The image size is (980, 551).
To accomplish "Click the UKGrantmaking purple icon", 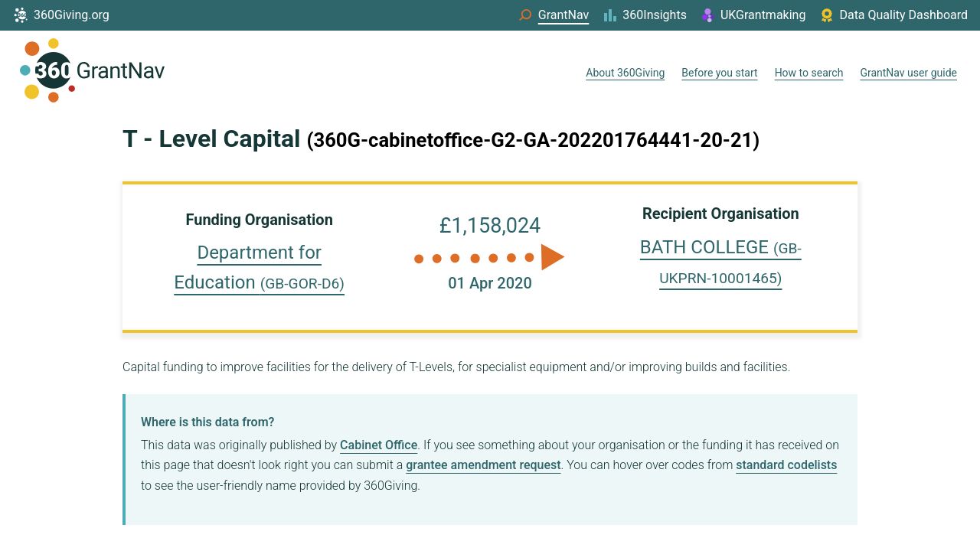I will [707, 15].
